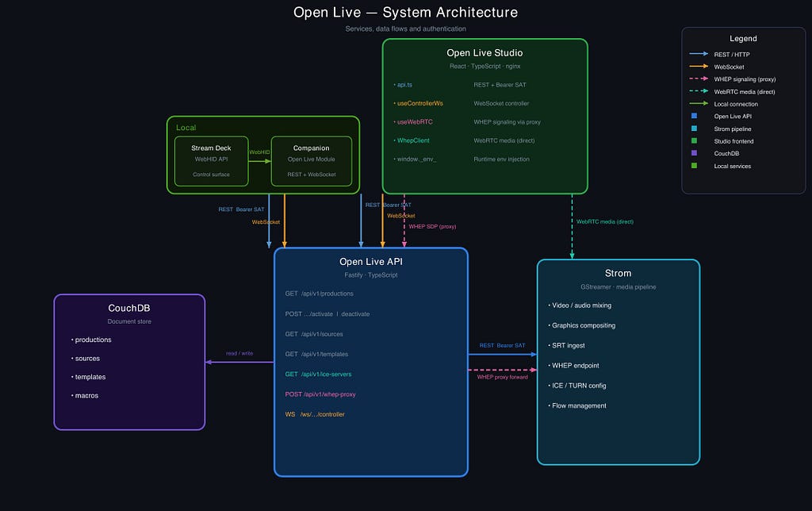The width and height of the screenshot is (812, 511).
Task: Click the useWebRTC entry
Action: 413,122
